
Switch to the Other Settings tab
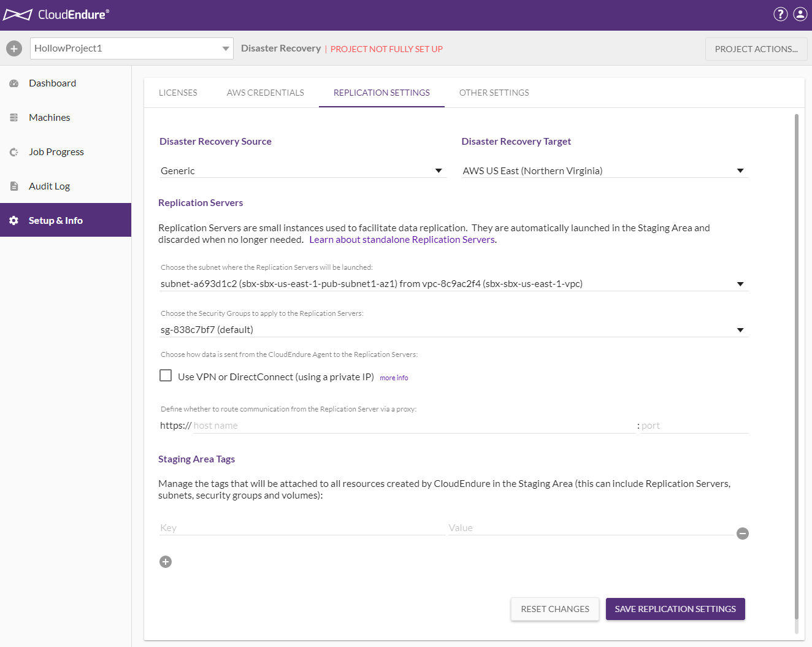tap(494, 93)
